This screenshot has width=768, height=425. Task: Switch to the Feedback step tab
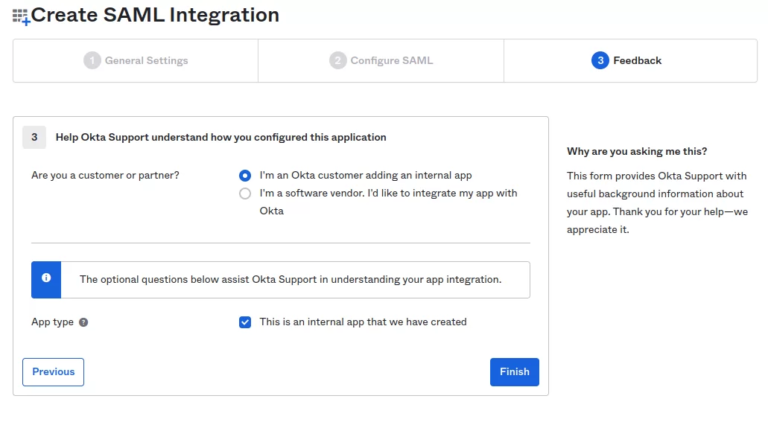click(x=630, y=61)
